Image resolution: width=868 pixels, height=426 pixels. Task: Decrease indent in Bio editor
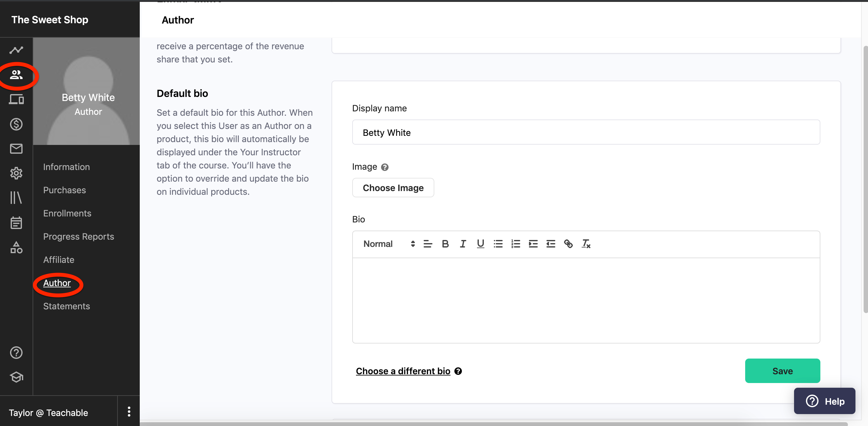(x=551, y=244)
